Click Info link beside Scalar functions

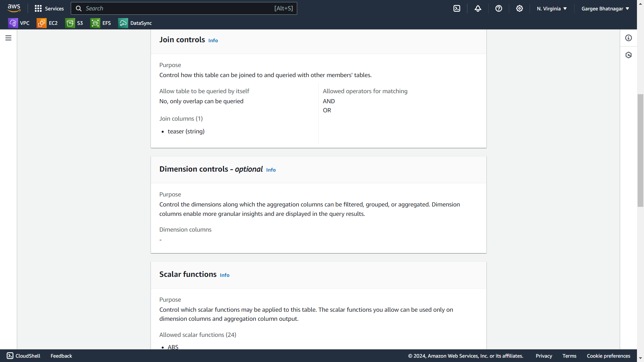pos(225,275)
